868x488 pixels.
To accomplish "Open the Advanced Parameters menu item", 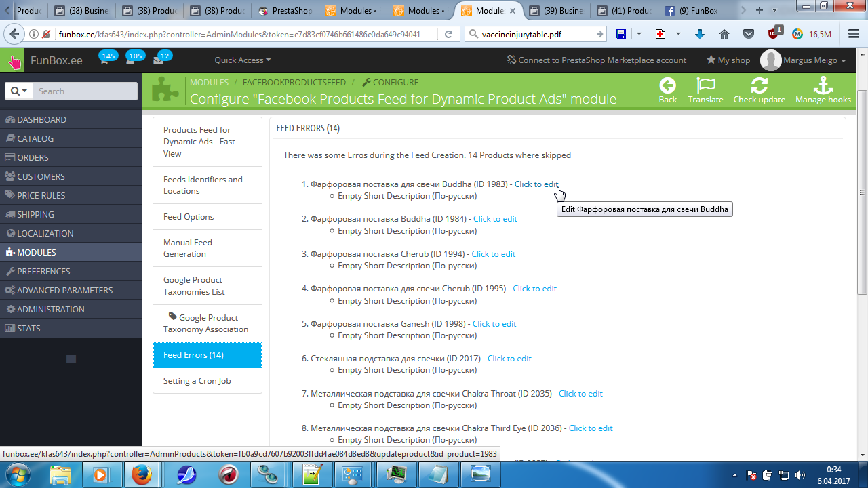I will [71, 290].
